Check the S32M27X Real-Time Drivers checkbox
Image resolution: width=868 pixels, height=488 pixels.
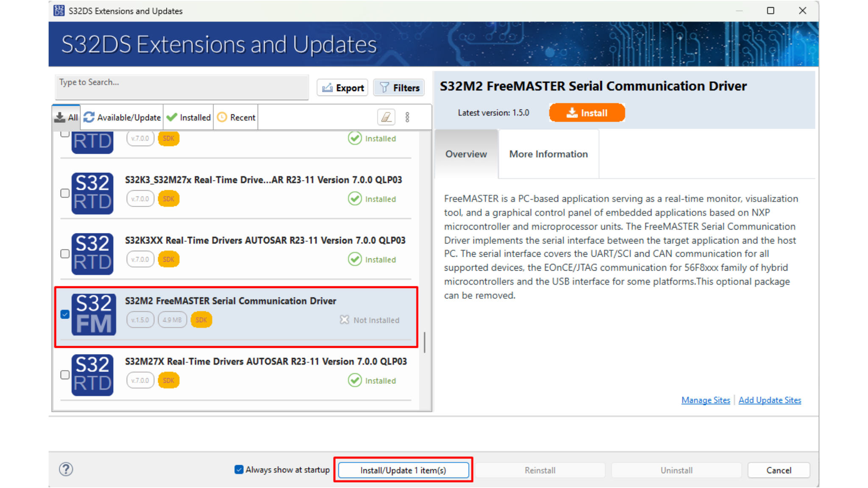65,375
